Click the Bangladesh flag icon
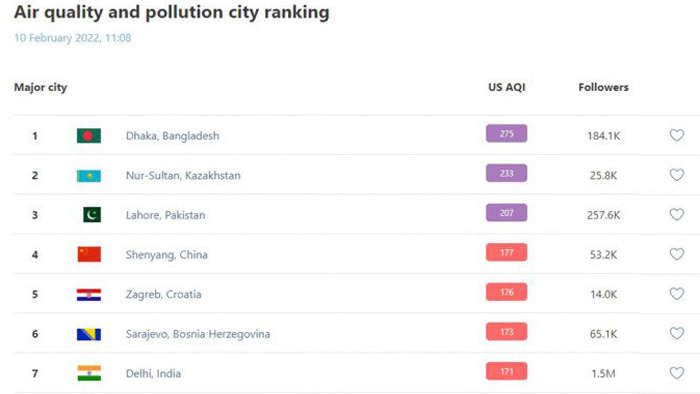 [89, 136]
